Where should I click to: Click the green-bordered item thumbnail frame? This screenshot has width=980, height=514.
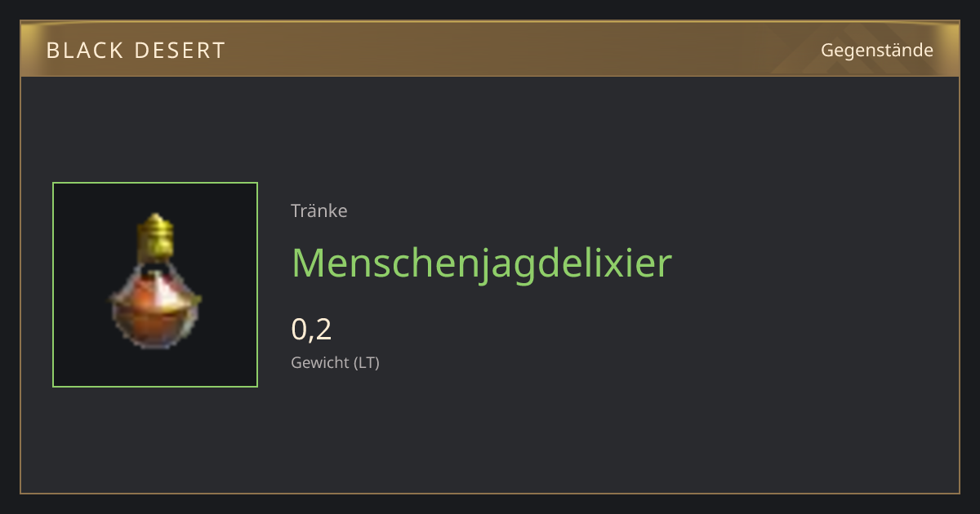tap(155, 285)
